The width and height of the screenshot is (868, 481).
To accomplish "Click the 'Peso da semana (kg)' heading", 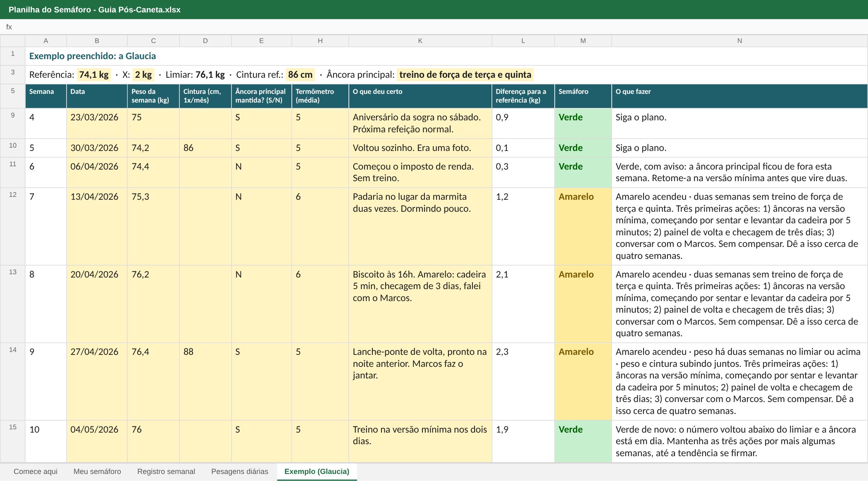I will [x=153, y=96].
